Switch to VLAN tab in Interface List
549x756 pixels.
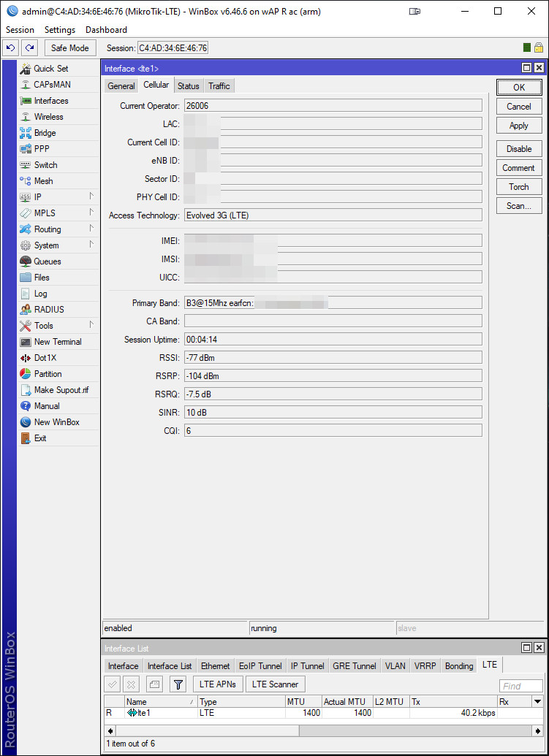click(x=395, y=666)
